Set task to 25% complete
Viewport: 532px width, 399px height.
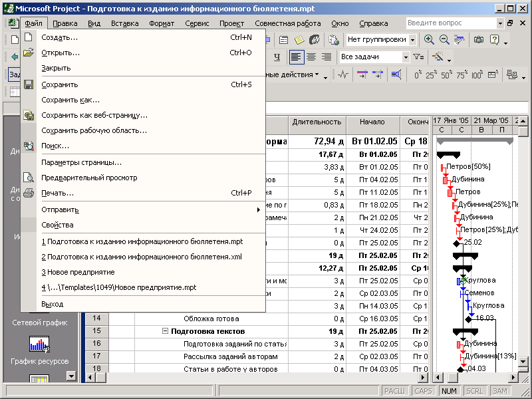click(431, 74)
